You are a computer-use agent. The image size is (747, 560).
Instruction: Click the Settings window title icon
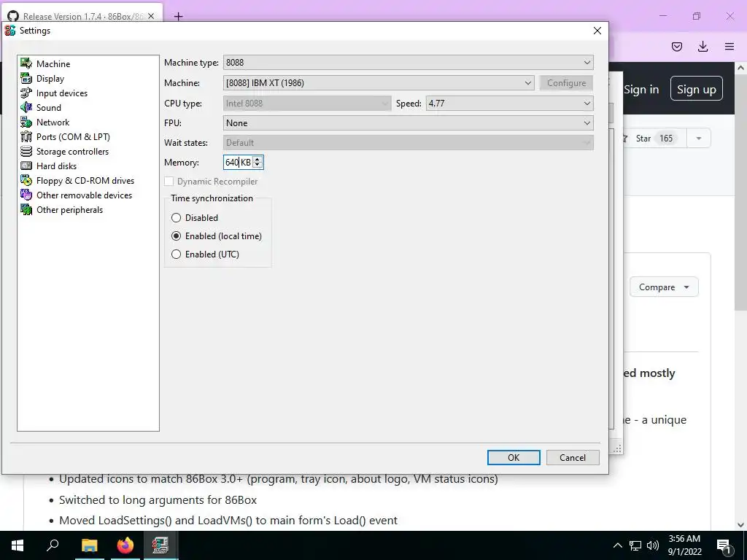coord(10,31)
